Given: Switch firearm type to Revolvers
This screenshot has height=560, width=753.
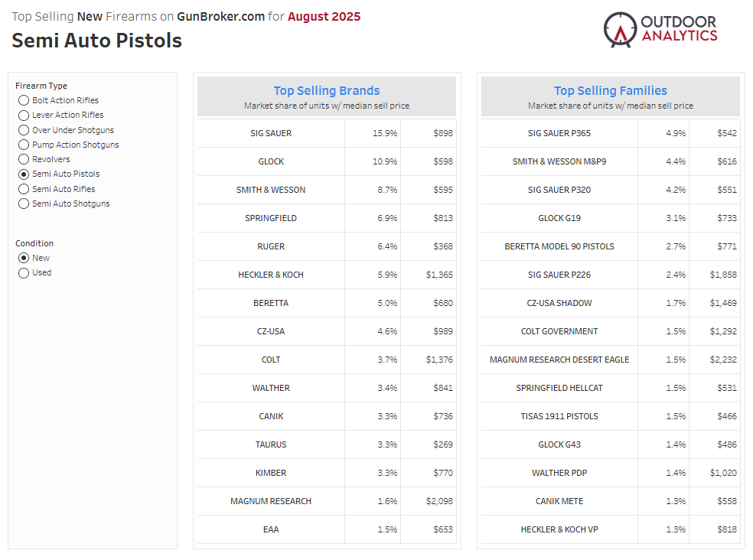Looking at the screenshot, I should pos(23,159).
